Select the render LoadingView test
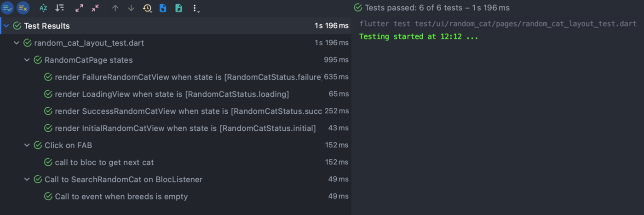Viewport: 644px width, 215px height. (x=171, y=94)
